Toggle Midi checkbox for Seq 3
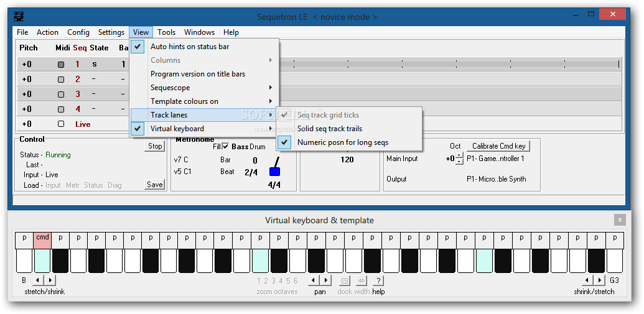 point(61,95)
